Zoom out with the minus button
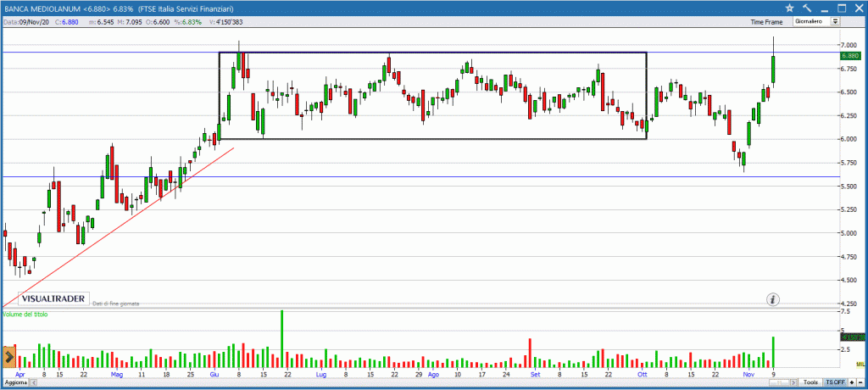The image size is (868, 390). pyautogui.click(x=860, y=383)
